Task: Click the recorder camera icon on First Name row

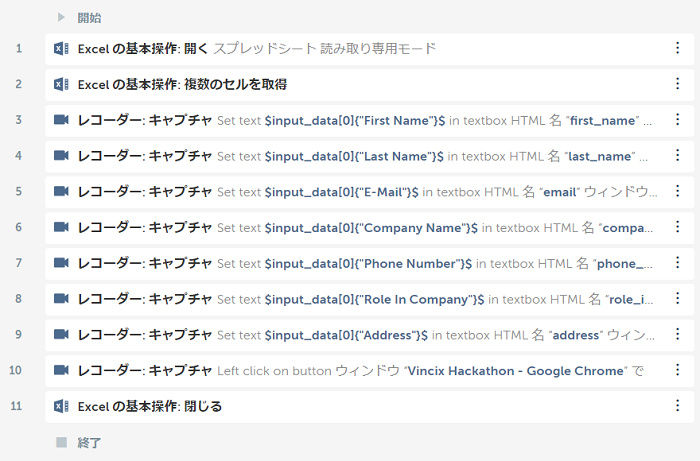Action: point(61,120)
